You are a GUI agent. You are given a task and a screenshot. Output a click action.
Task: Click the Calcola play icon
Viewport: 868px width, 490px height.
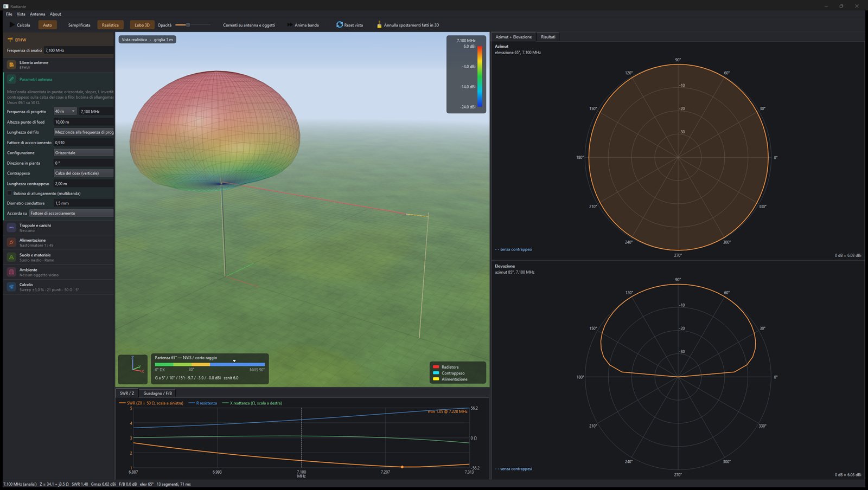coord(12,25)
